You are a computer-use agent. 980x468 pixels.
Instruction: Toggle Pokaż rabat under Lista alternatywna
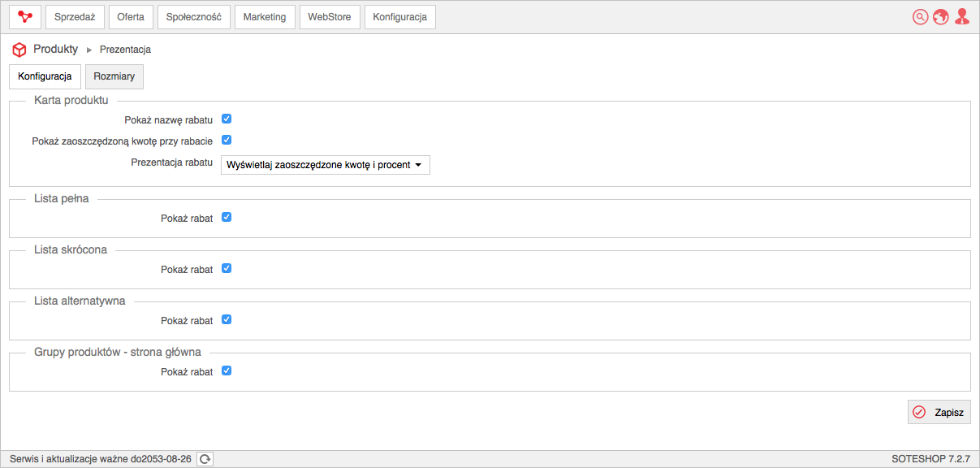coord(227,320)
